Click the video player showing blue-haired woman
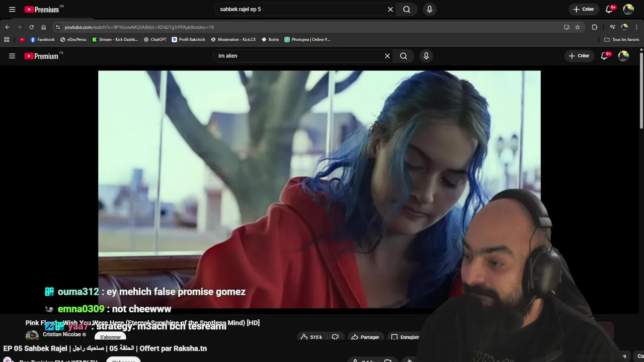 [319, 189]
